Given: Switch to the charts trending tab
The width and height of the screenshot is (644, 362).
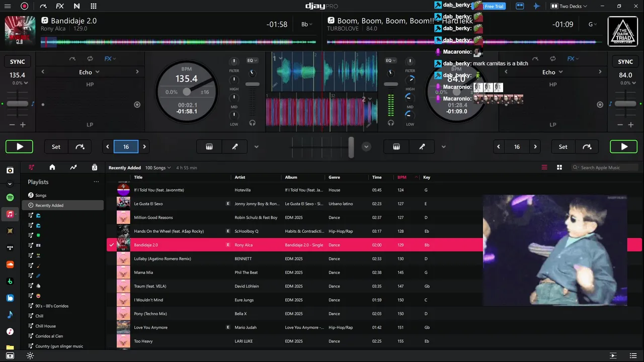Looking at the screenshot, I should coord(73,167).
